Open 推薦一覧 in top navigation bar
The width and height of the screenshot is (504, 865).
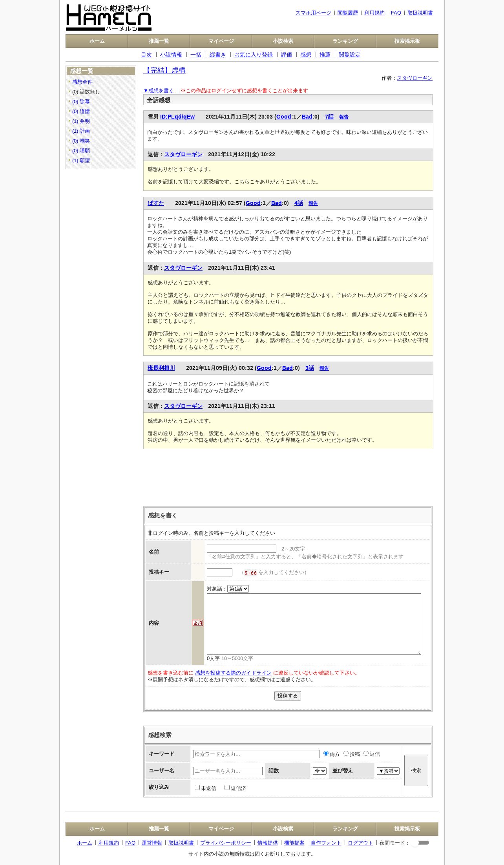coord(159,41)
